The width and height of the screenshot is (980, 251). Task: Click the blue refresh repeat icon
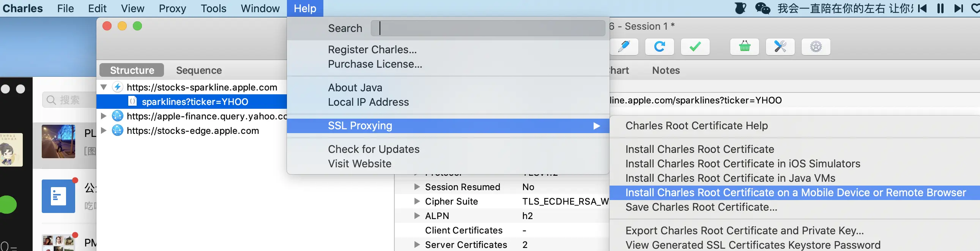[x=659, y=46]
